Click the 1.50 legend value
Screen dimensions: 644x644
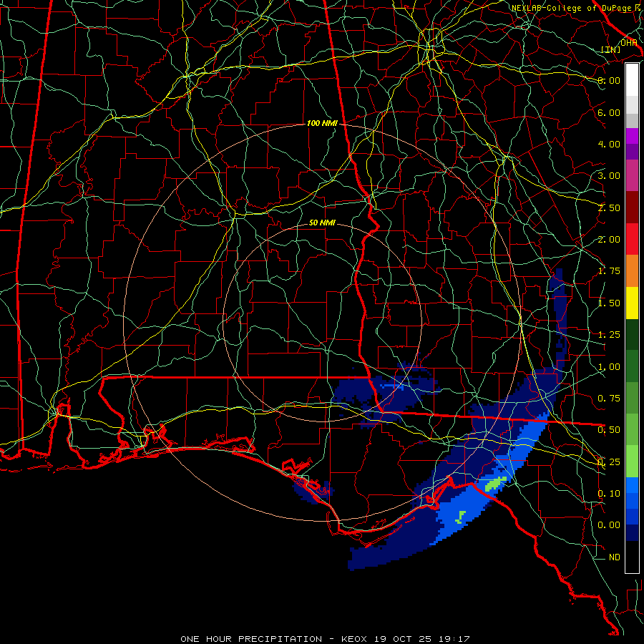[x=609, y=303]
